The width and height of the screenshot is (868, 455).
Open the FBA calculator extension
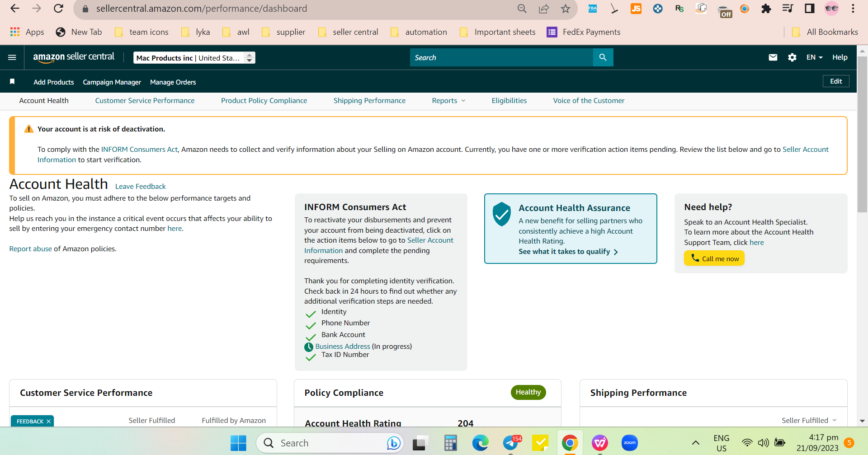click(592, 9)
